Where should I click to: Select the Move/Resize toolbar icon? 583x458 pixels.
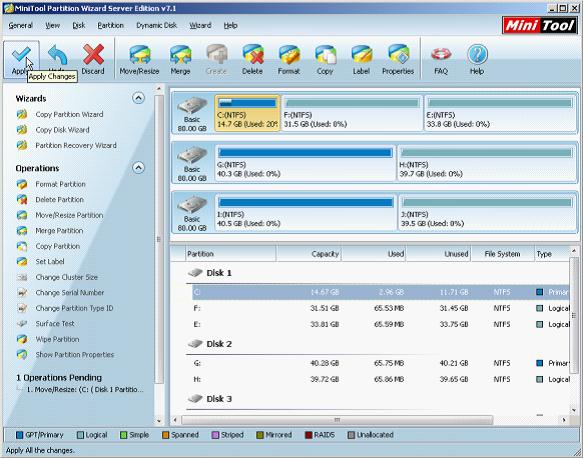[x=139, y=55]
